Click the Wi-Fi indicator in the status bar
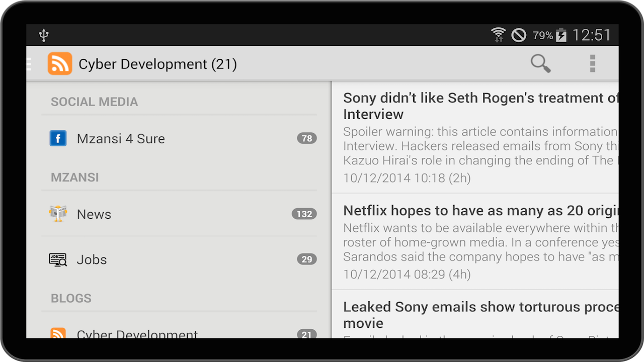This screenshot has width=644, height=362. coord(499,35)
